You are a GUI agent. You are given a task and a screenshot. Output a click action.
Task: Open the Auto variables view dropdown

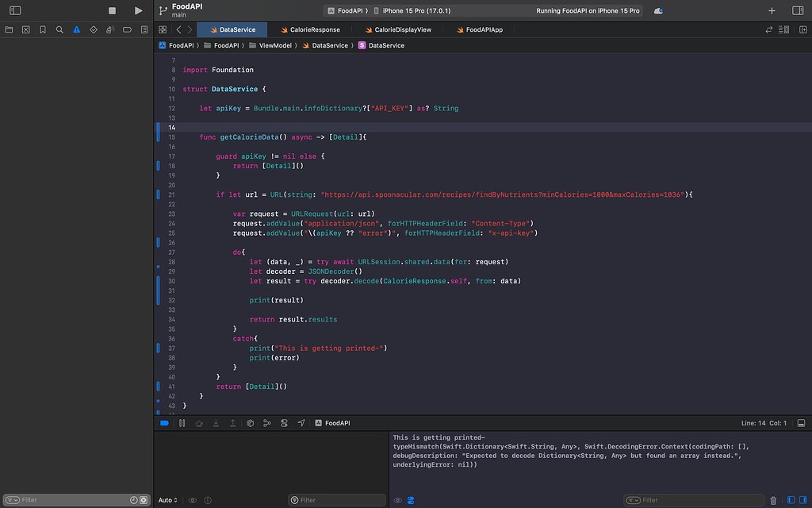tap(168, 500)
